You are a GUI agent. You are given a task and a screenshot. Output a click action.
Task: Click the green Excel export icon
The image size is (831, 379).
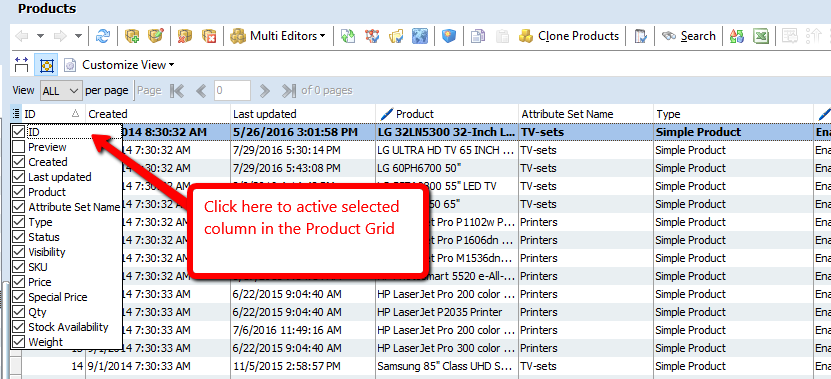coord(762,36)
